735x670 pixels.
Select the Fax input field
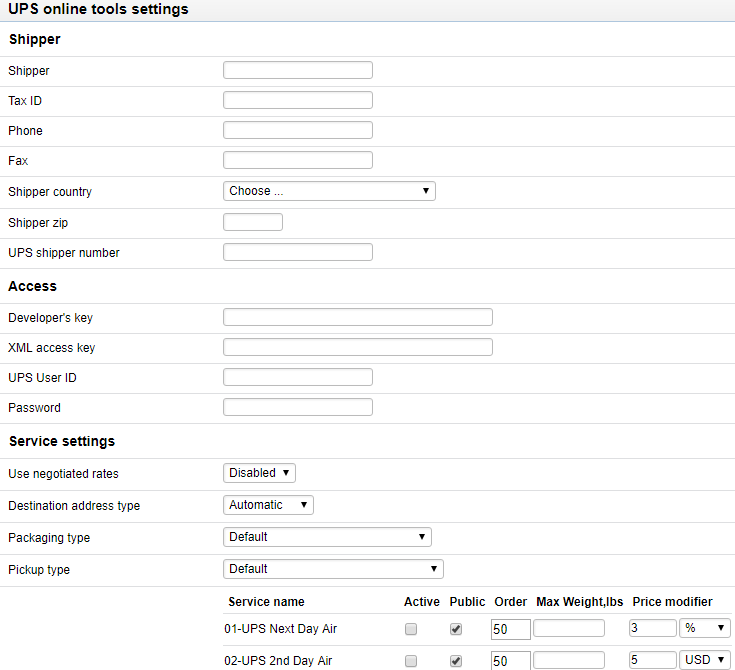click(x=298, y=160)
